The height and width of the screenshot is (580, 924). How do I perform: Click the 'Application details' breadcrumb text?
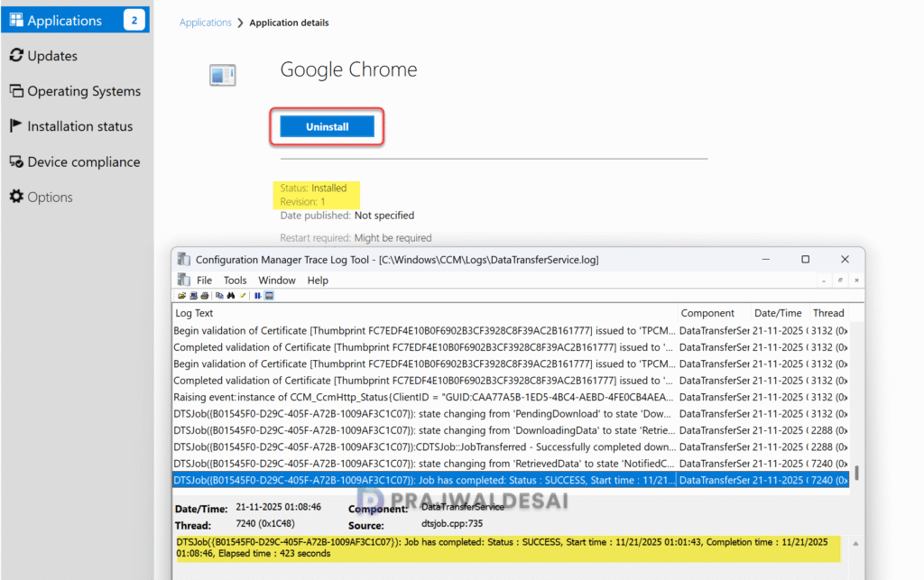(x=289, y=23)
